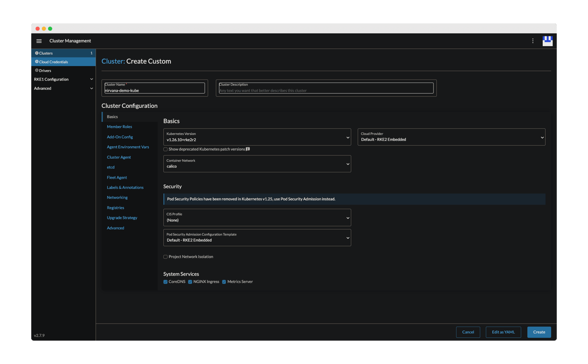Open the Labels & Annotations tab
This screenshot has width=588, height=364.
click(x=125, y=187)
